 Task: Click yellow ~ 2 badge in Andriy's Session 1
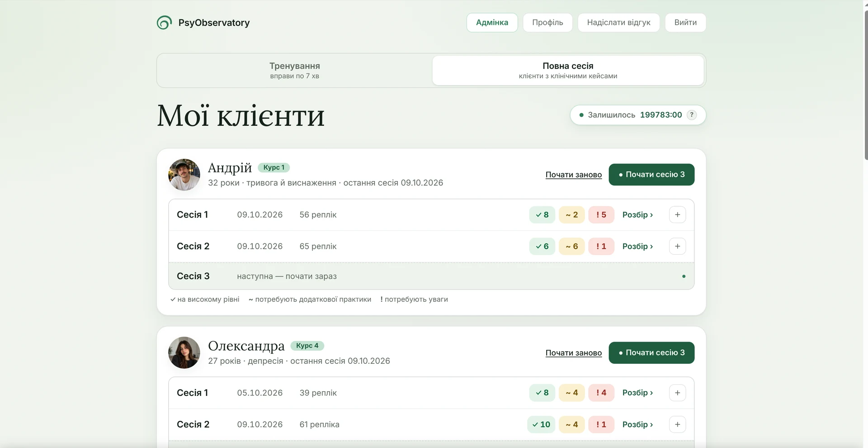coord(572,215)
